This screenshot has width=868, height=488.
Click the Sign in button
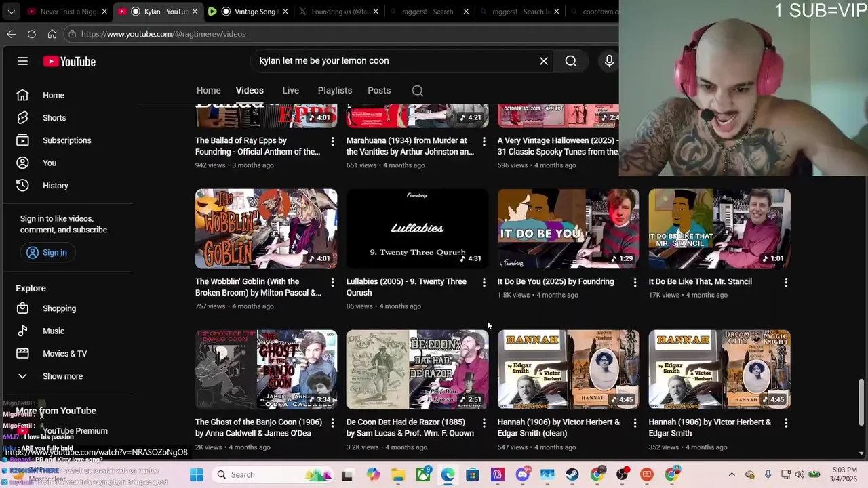(47, 252)
